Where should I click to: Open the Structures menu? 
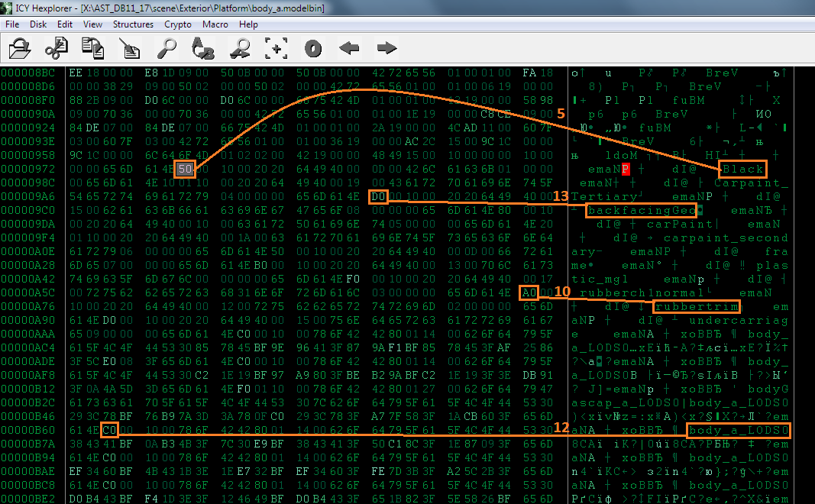[x=133, y=24]
